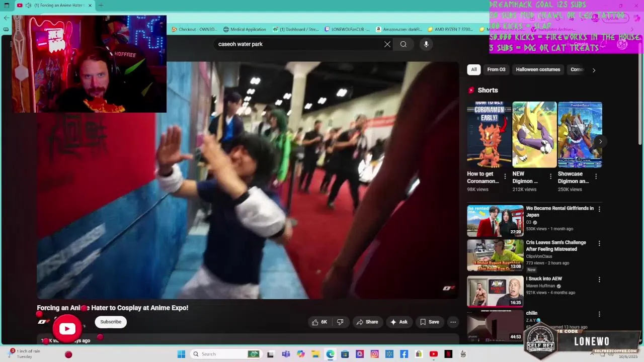Open the NEW Digimon short thumbnail
The height and width of the screenshot is (362, 644).
tap(534, 135)
